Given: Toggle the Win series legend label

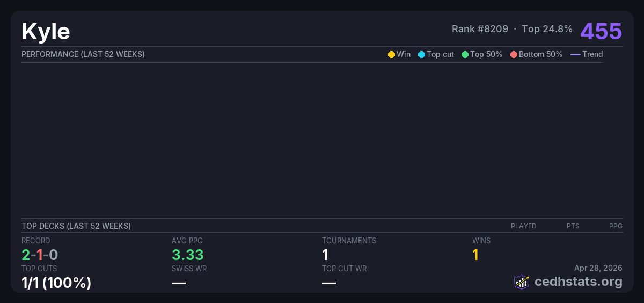Looking at the screenshot, I should [x=404, y=54].
